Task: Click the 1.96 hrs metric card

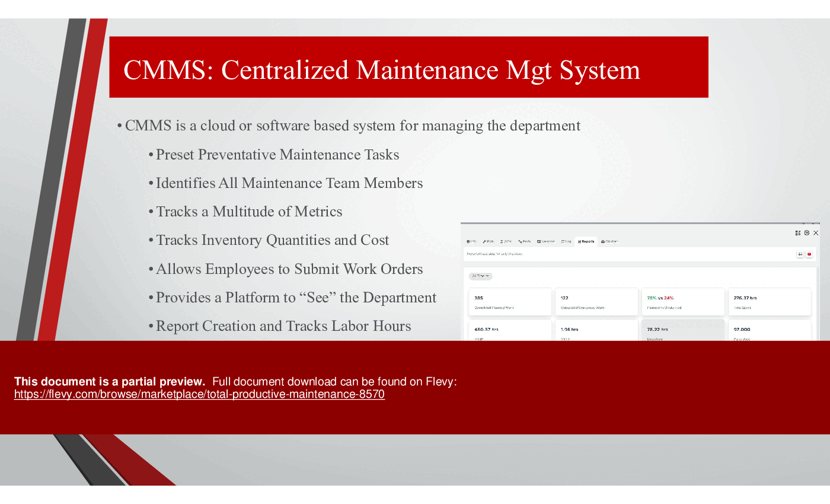Action: [596, 330]
